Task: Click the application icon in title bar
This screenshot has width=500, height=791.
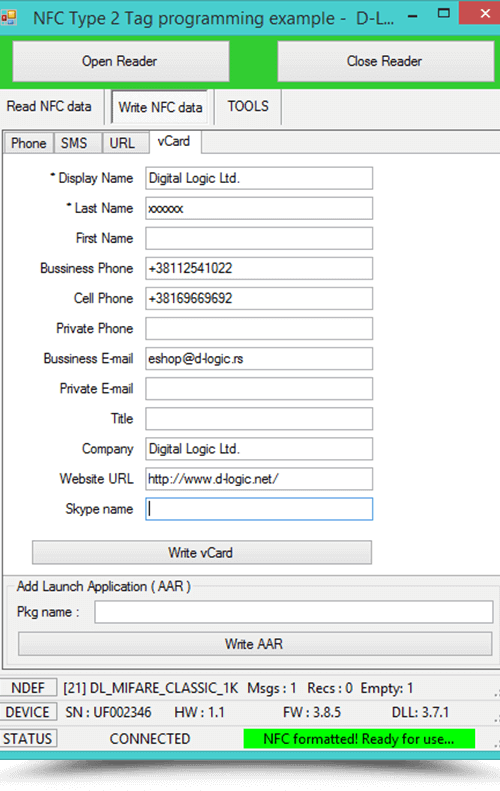Action: tap(9, 18)
